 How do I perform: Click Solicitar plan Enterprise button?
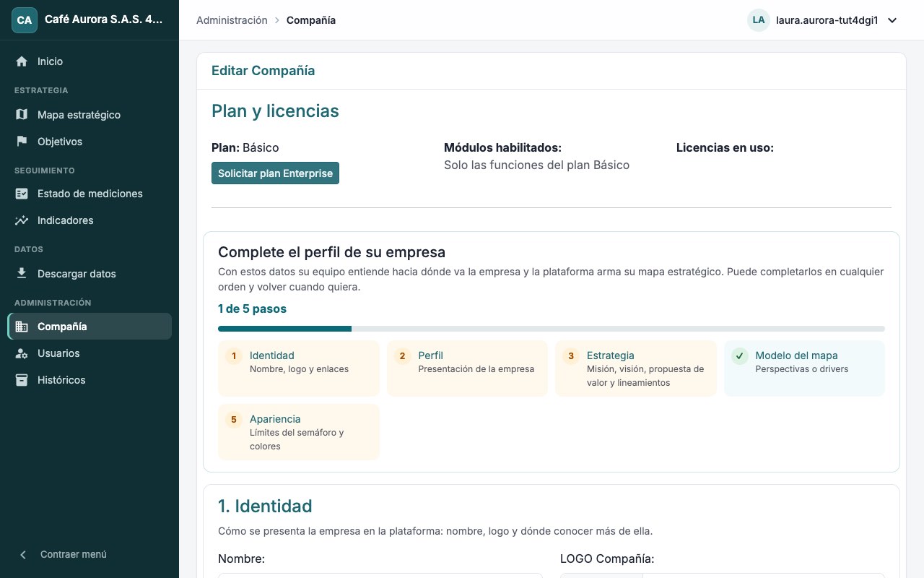275,173
